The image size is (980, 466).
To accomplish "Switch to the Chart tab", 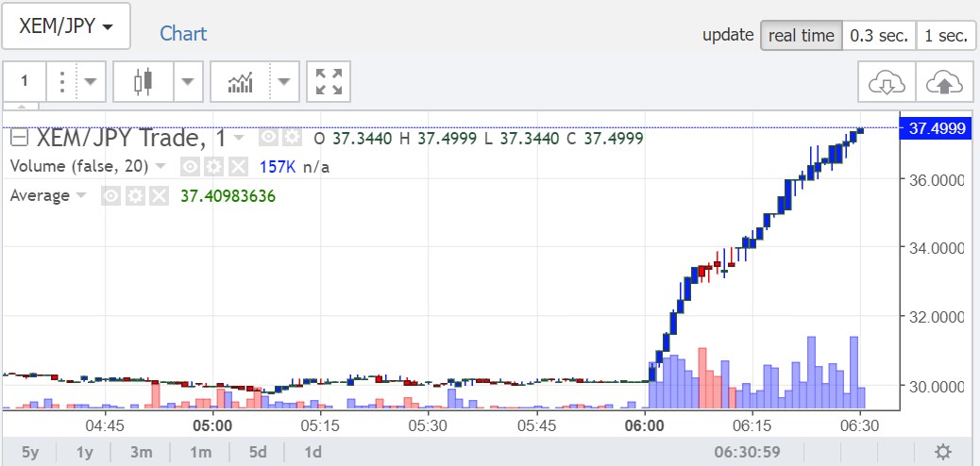I will coord(183,34).
